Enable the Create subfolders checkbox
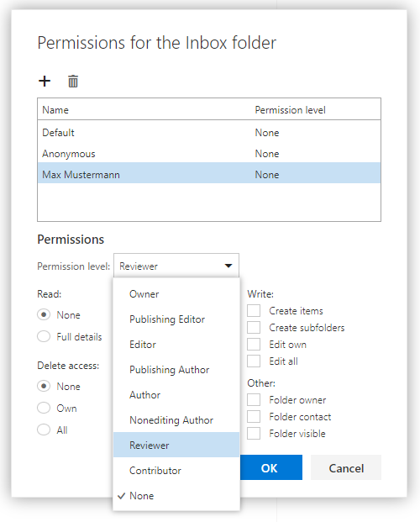This screenshot has width=420, height=522. [x=254, y=328]
